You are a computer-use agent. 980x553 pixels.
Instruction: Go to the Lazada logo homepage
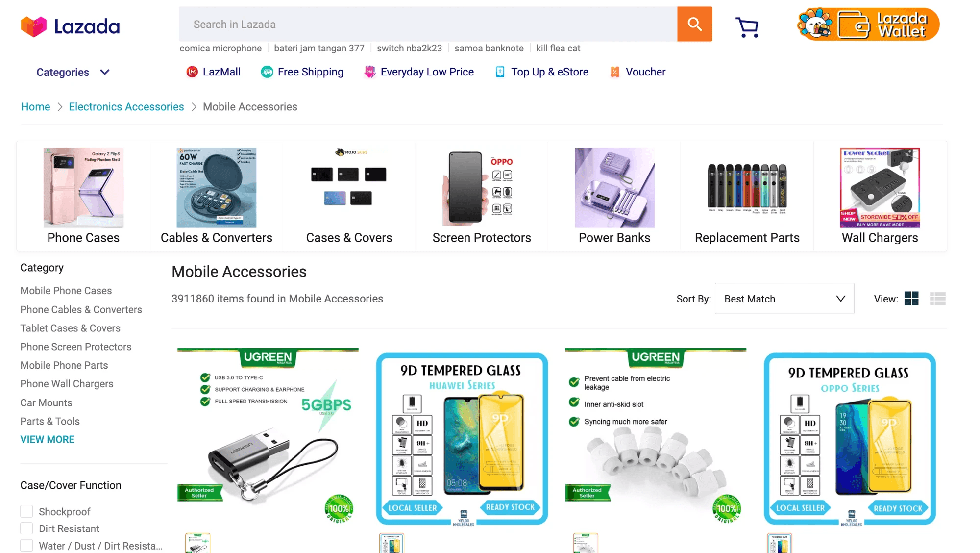pyautogui.click(x=70, y=26)
